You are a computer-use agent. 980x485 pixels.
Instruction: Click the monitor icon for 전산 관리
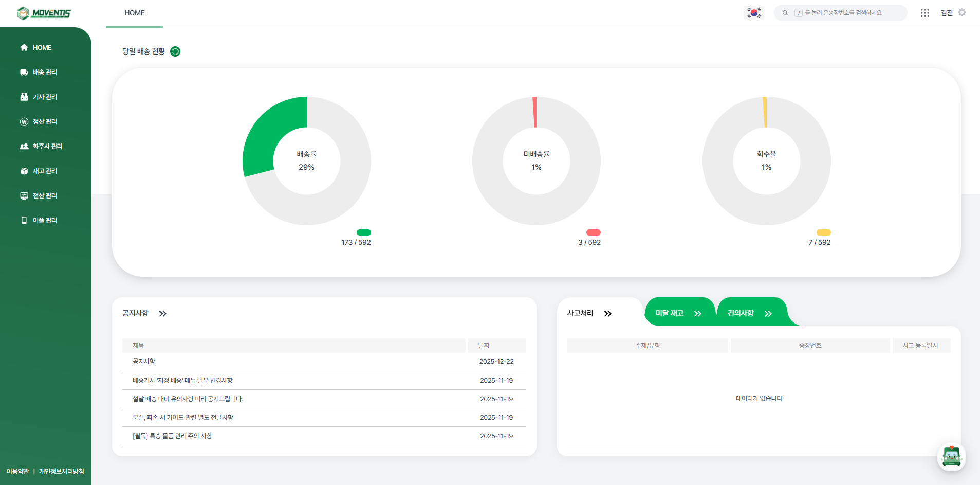24,195
